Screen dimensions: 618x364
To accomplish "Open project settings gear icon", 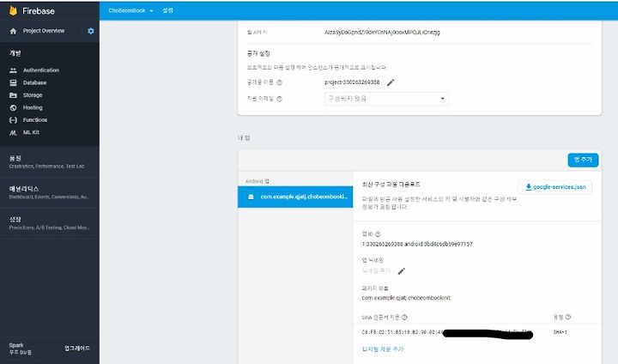I will pyautogui.click(x=91, y=31).
